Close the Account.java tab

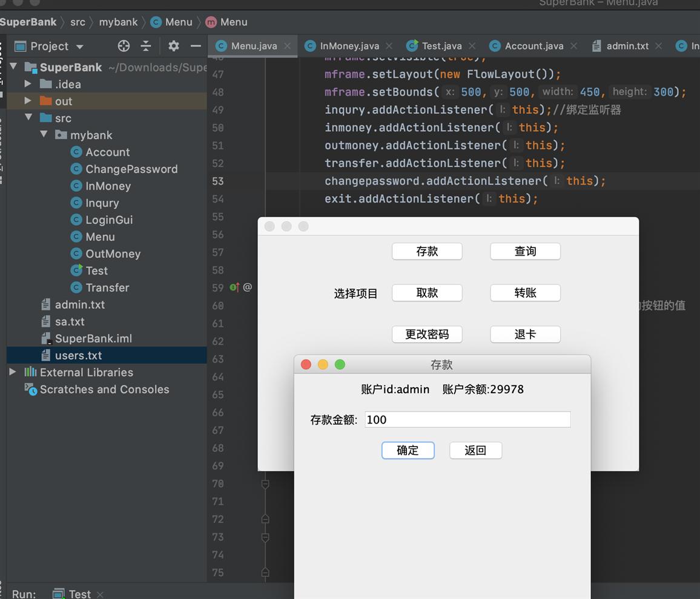pos(573,46)
